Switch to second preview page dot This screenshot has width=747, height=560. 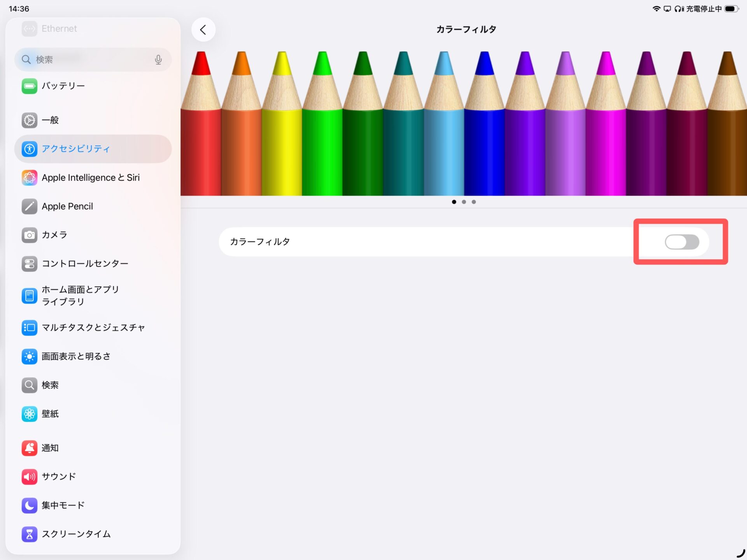(x=464, y=202)
